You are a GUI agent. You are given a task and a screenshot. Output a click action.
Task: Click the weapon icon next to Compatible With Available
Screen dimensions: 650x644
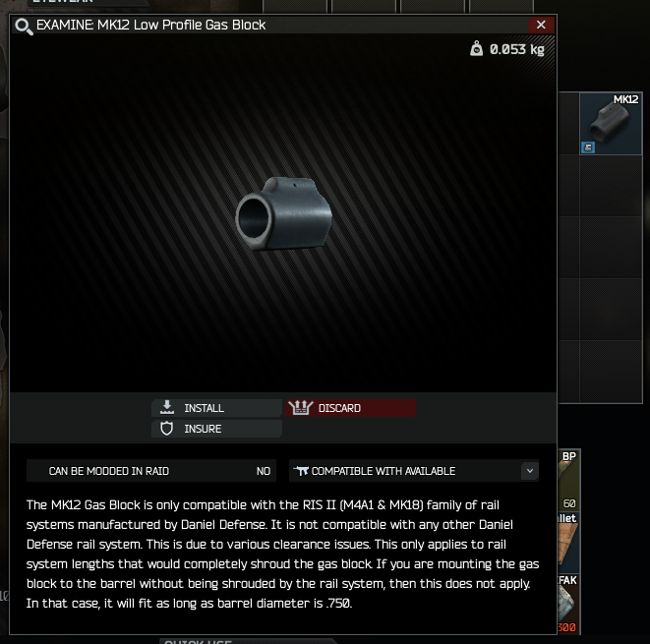(301, 471)
